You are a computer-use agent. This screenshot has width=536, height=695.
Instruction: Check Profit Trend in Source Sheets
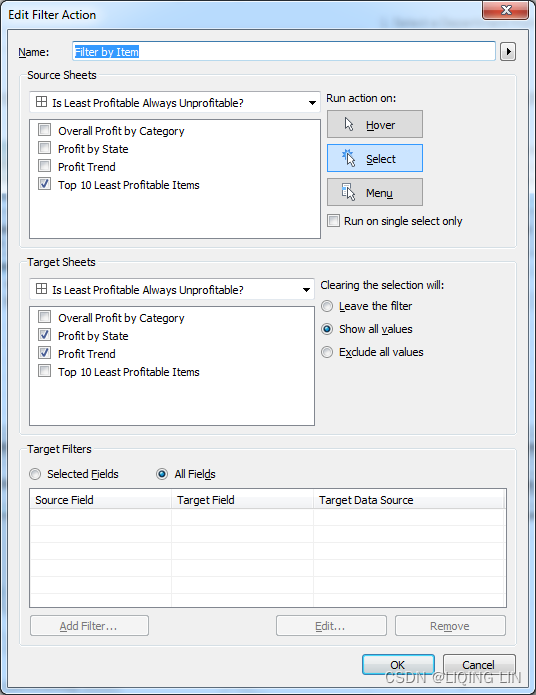point(44,166)
